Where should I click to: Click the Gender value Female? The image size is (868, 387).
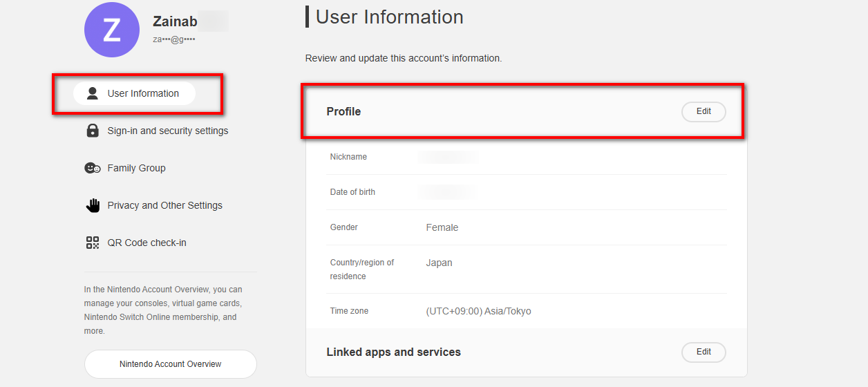(442, 227)
